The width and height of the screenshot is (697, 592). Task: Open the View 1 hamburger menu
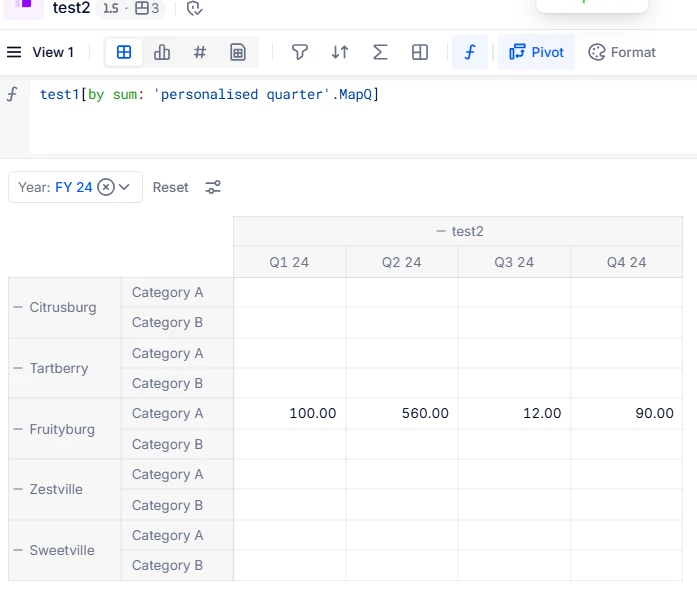[x=14, y=52]
